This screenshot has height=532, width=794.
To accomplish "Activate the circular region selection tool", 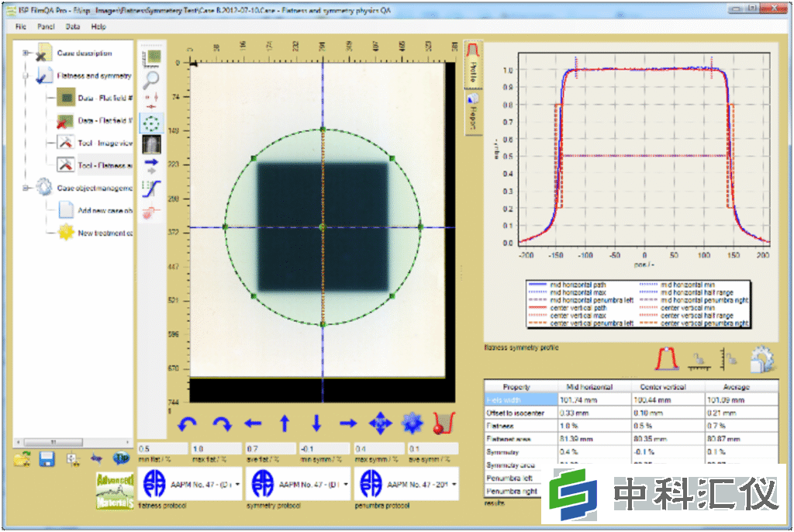I will coord(152,123).
